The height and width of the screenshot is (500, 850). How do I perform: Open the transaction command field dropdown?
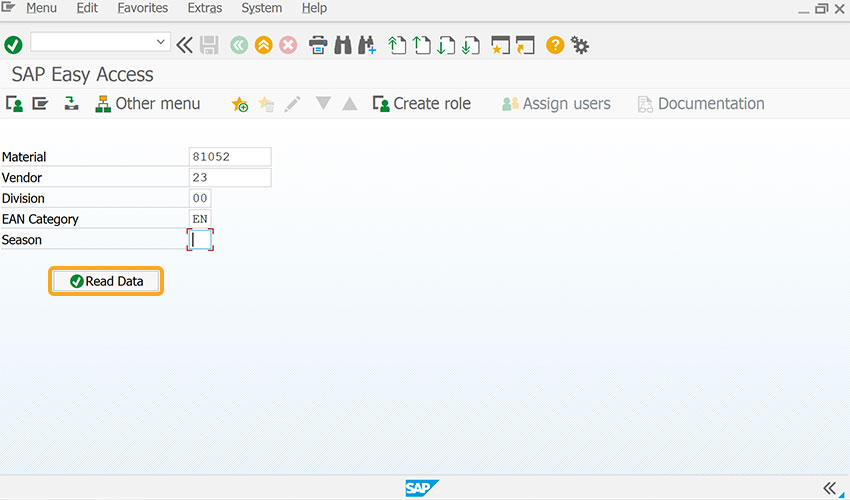coord(160,42)
